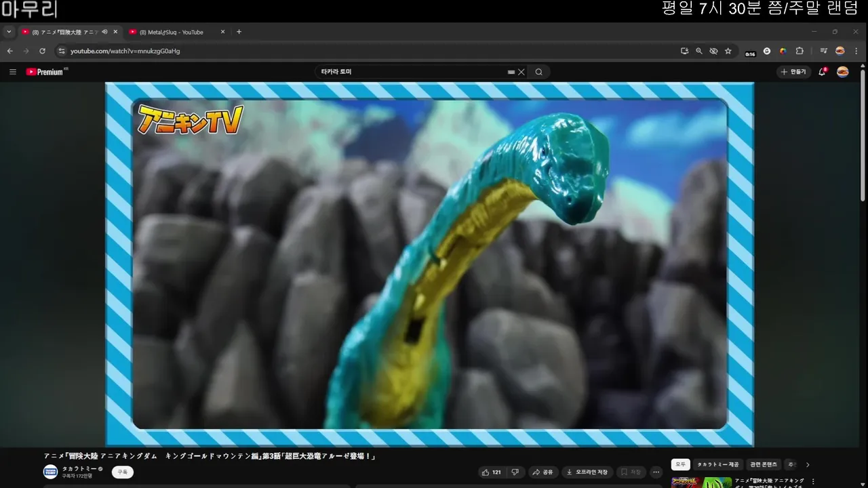Reload the page
Image resolution: width=868 pixels, height=488 pixels.
tap(42, 51)
